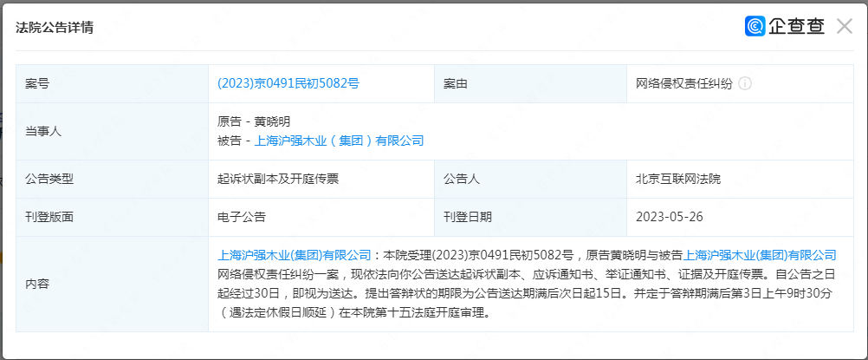Click the 公告类型 label cell
The height and width of the screenshot is (360, 868).
pos(49,179)
